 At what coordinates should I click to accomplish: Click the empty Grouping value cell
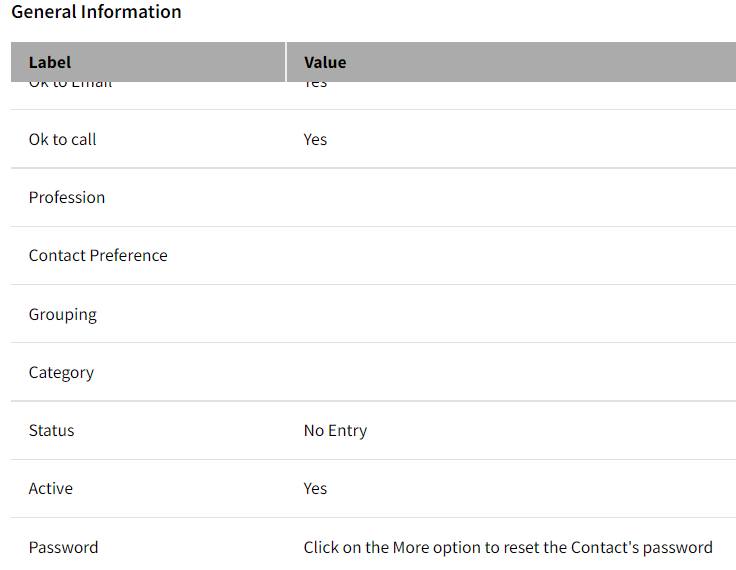[x=511, y=314]
